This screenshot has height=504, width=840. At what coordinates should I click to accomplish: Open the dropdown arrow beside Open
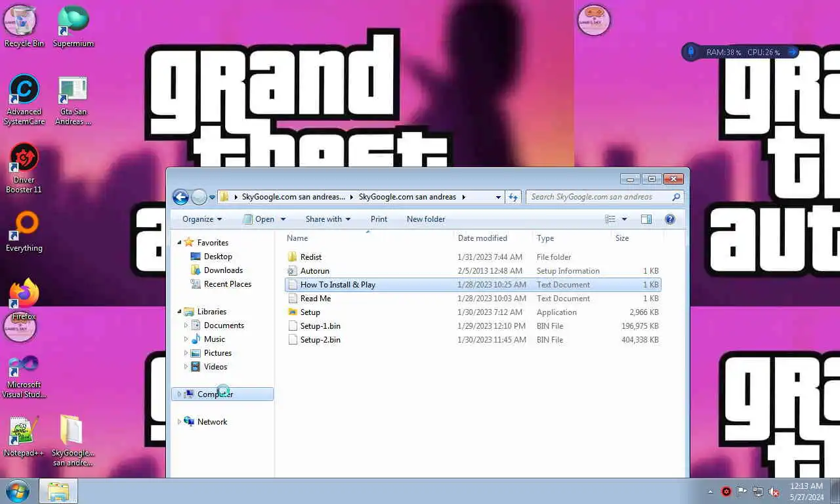[283, 219]
